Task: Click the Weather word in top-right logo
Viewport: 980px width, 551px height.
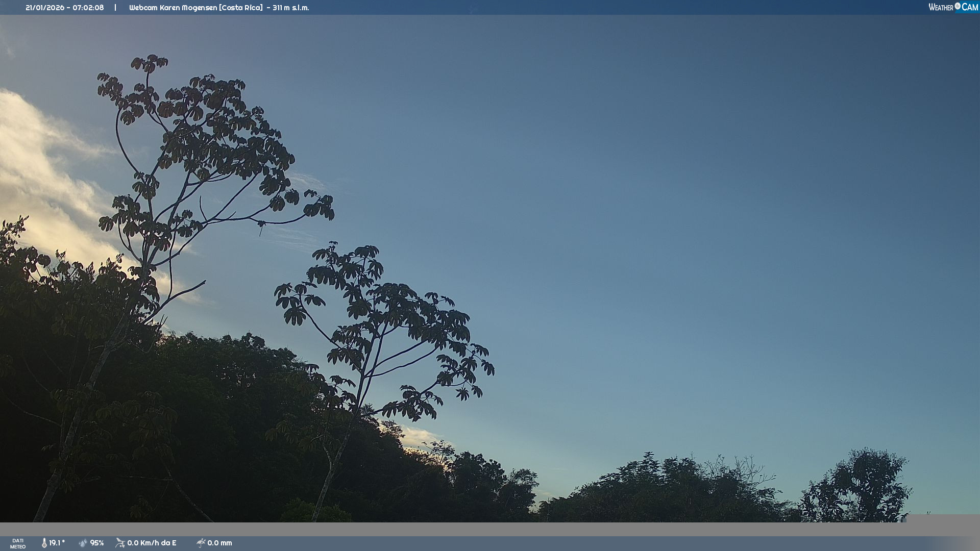Action: coord(941,7)
